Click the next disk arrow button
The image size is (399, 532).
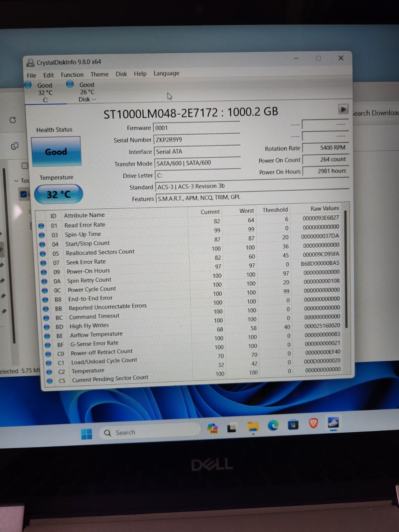[343, 109]
